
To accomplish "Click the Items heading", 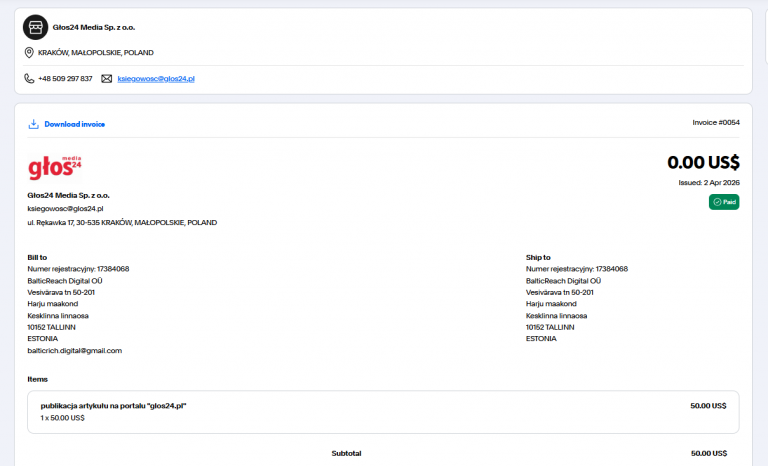I will click(37, 379).
